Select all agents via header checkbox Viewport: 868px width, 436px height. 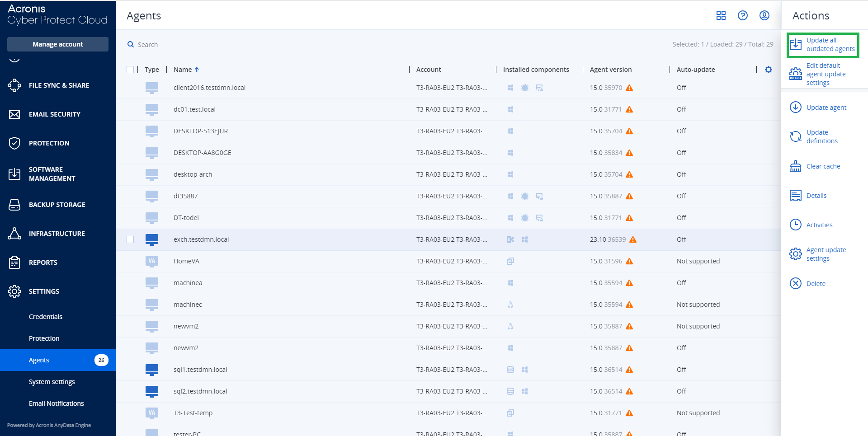coord(130,70)
